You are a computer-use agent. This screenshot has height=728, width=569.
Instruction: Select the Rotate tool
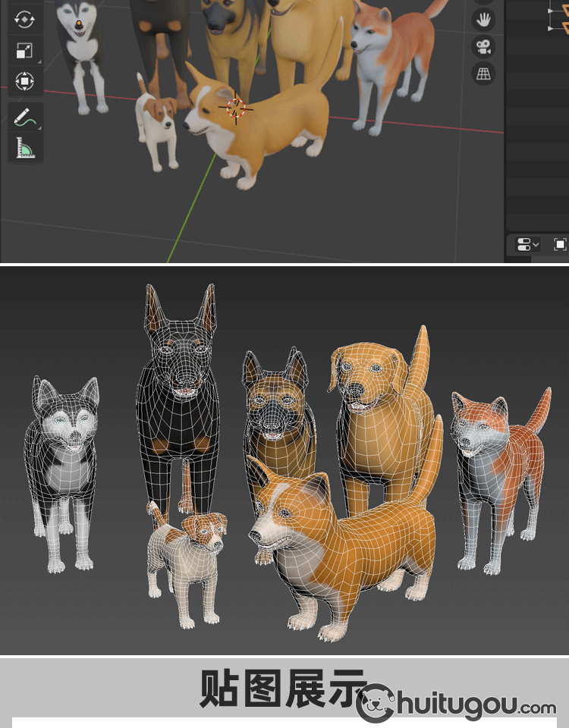pos(24,20)
